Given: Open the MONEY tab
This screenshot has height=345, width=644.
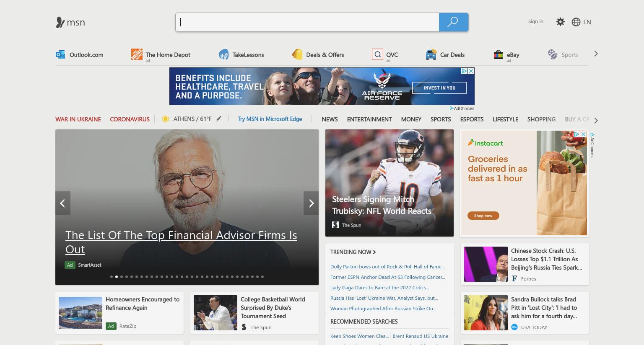Looking at the screenshot, I should [411, 119].
